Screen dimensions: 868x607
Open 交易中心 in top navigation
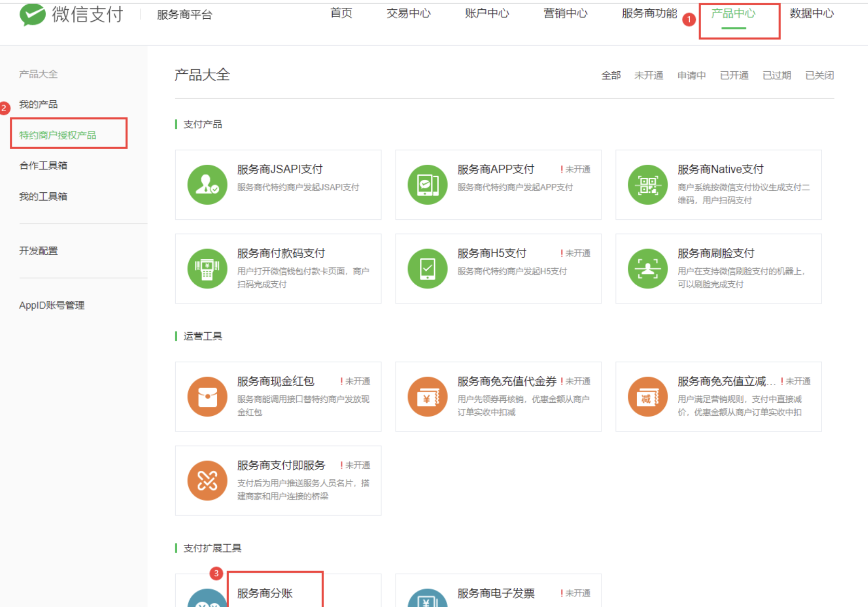409,14
